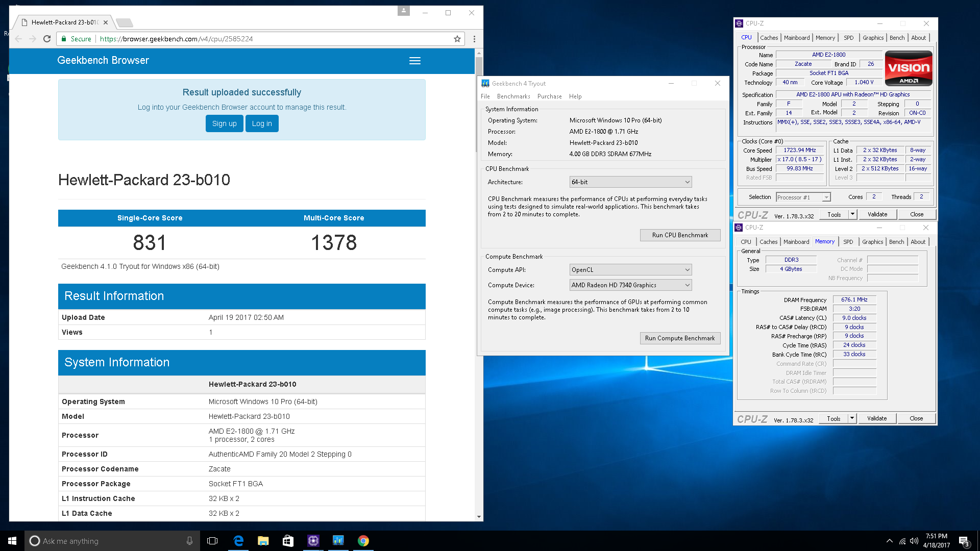Click the taskbar clock showing 7:51 PM
The height and width of the screenshot is (551, 980).
(x=936, y=541)
